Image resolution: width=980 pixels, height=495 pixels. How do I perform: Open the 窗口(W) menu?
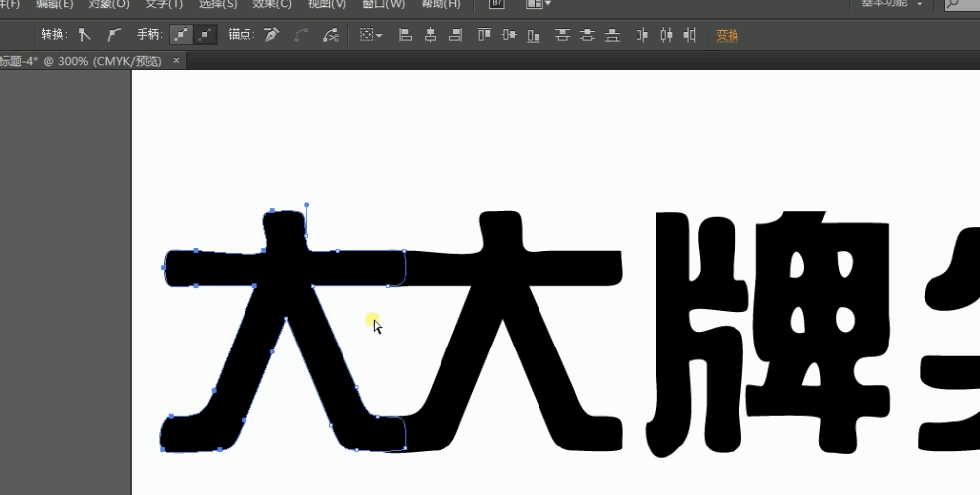pyautogui.click(x=383, y=4)
